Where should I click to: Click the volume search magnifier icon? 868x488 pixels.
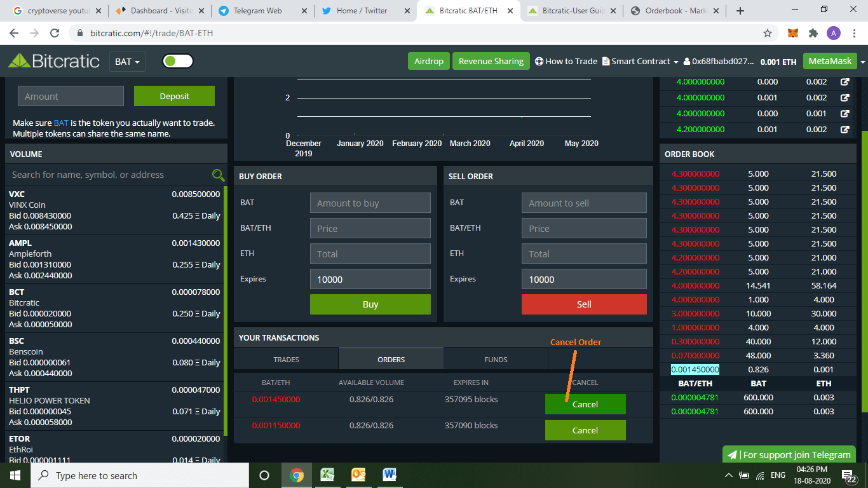coord(218,175)
